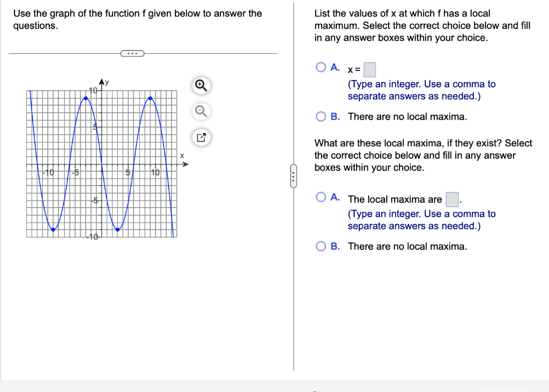Viewport: 549px width, 392px height.
Task: Choose option B under the second question
Action: click(321, 246)
